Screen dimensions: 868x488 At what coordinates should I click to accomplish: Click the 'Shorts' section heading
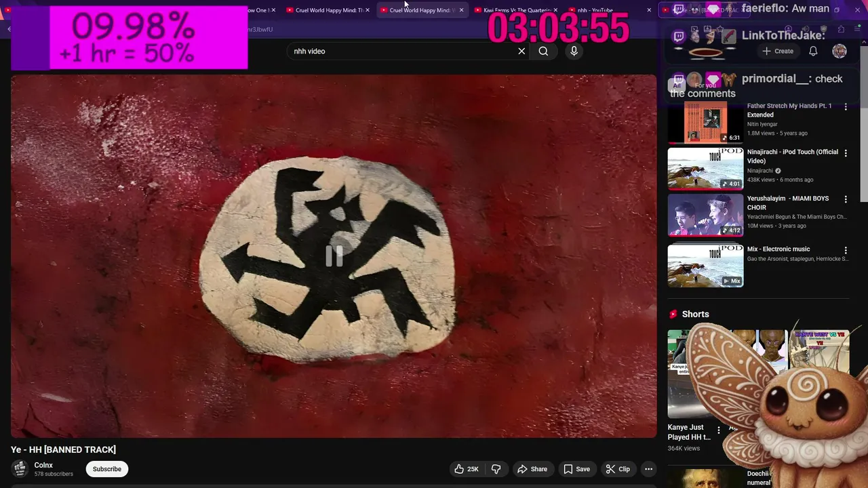[695, 314]
